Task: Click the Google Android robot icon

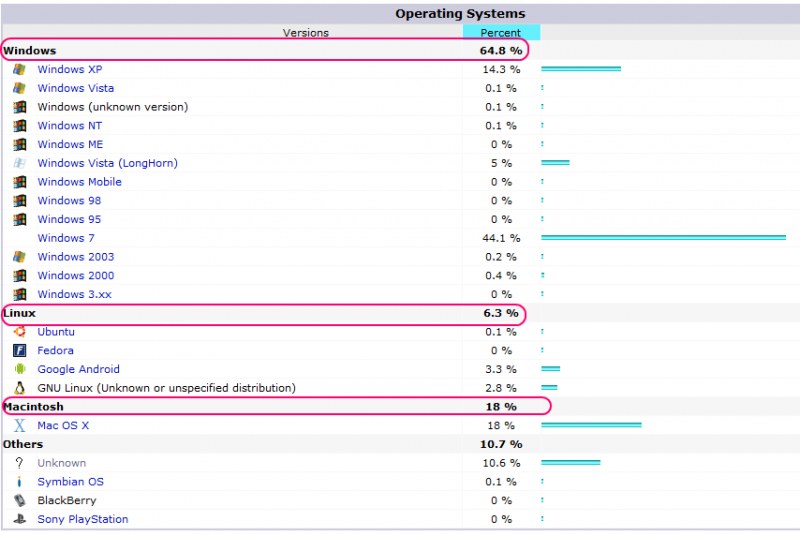Action: tap(19, 370)
